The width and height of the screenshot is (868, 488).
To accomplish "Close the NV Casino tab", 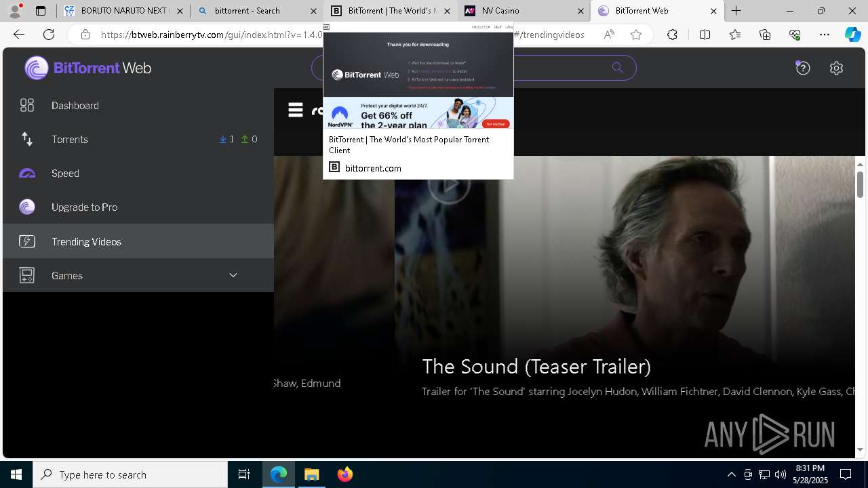I will (x=580, y=11).
